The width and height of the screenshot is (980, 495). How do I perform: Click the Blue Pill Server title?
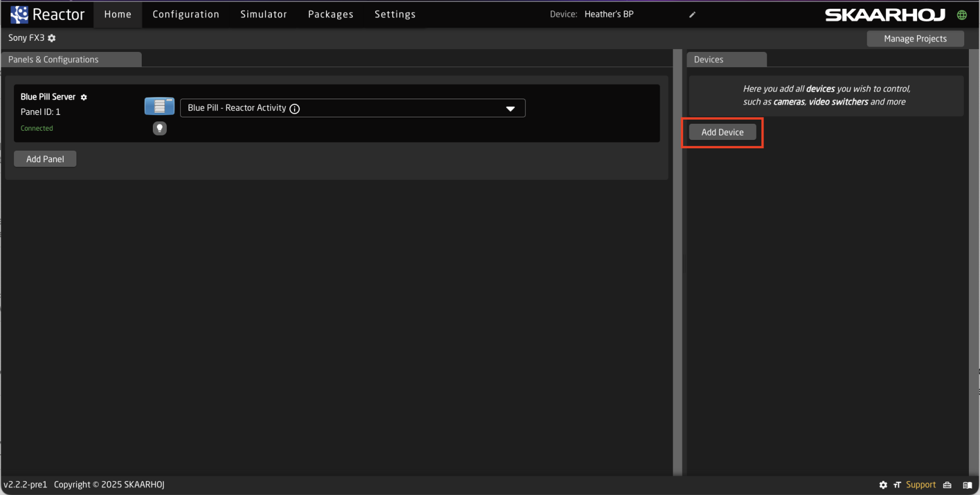click(x=48, y=97)
